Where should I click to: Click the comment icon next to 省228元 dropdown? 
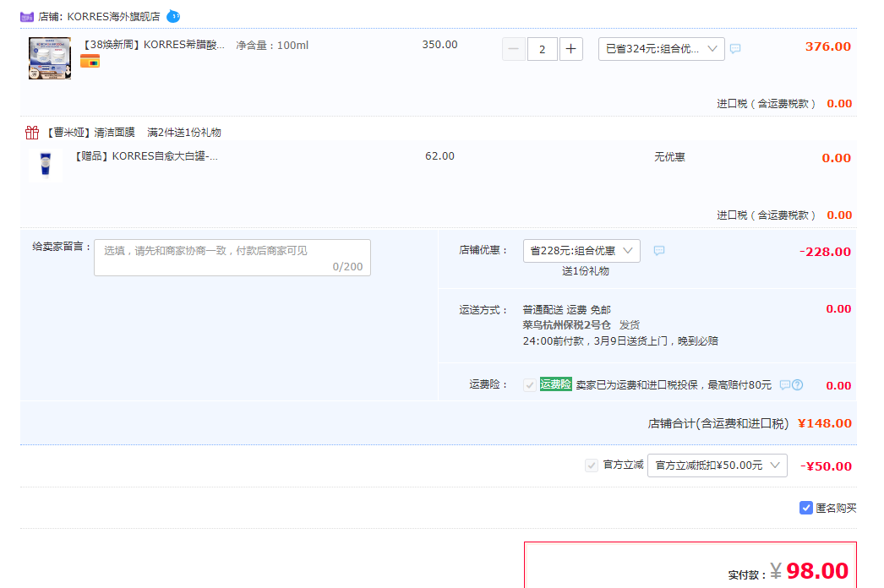coord(659,250)
